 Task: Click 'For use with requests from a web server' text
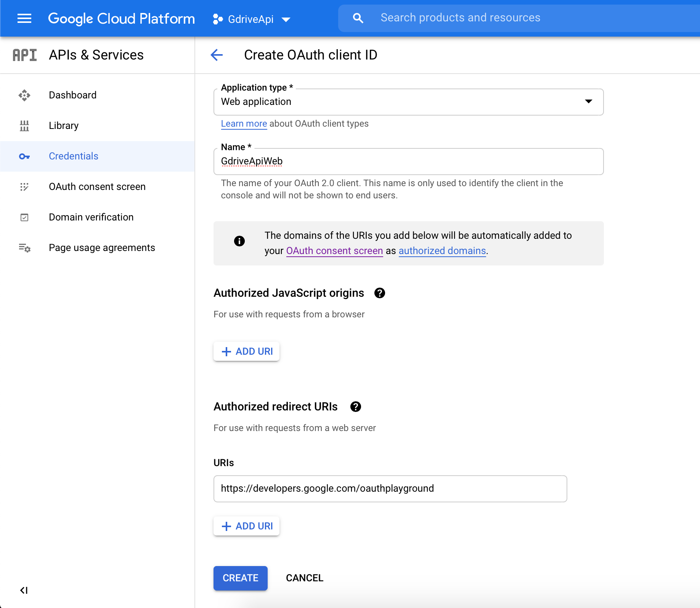[x=295, y=428]
